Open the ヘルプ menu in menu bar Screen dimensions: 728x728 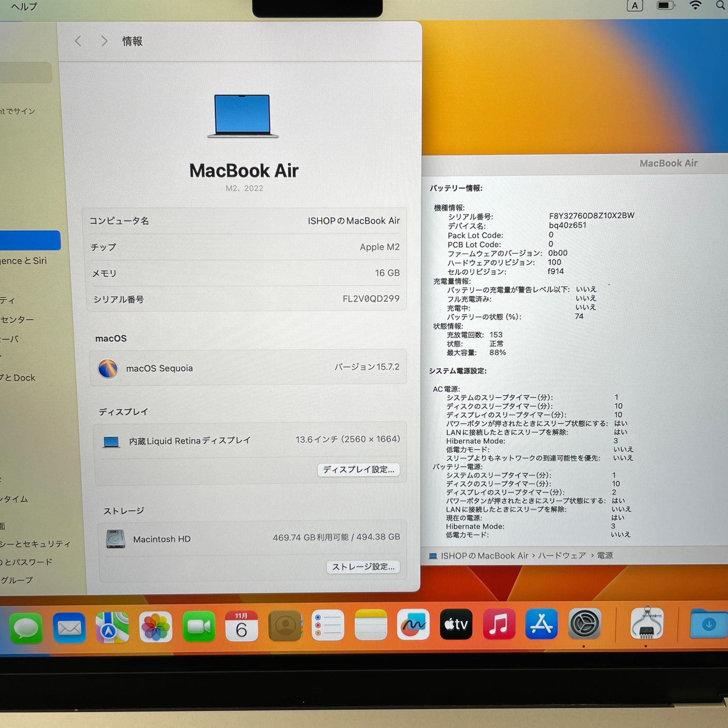[24, 7]
